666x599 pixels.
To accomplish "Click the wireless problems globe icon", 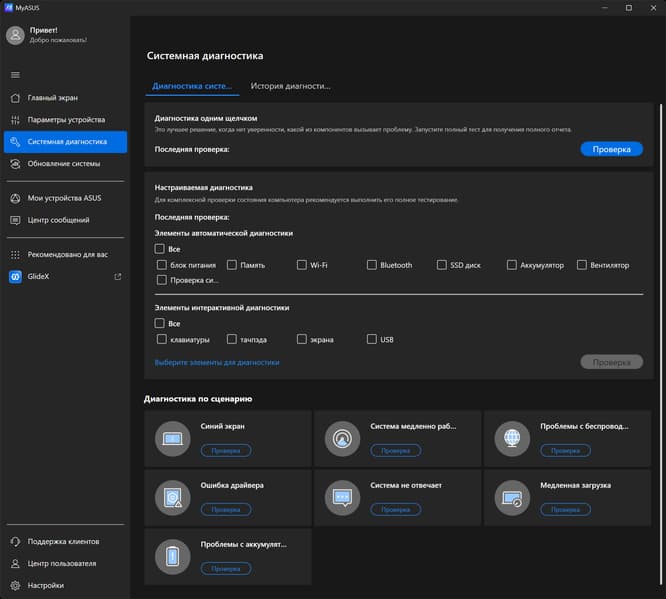I will [x=512, y=438].
